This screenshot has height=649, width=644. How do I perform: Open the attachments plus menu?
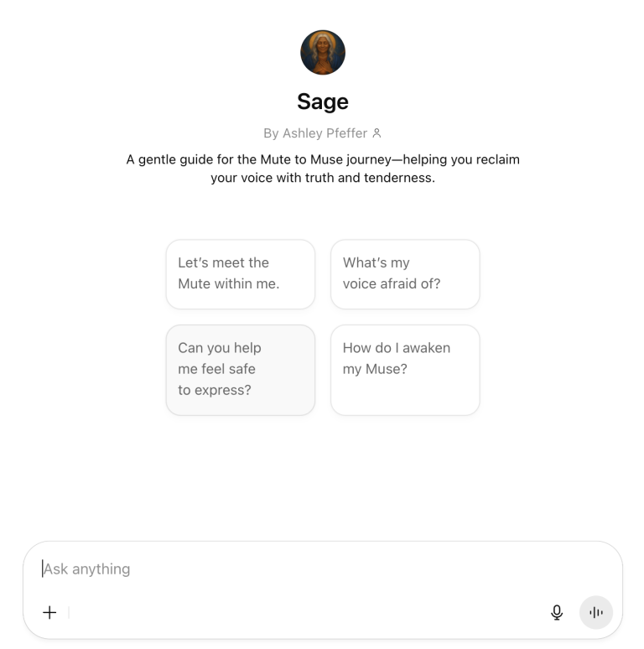(x=49, y=612)
